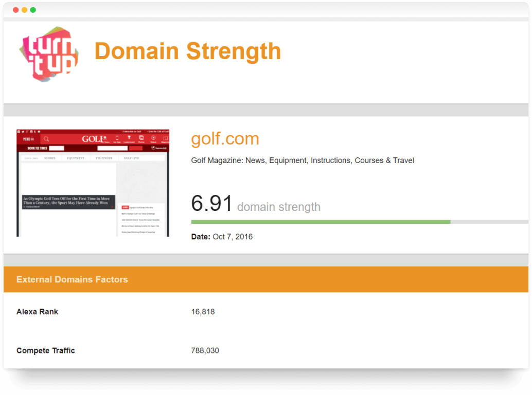Click the MENU button in golf.com thumbnail
Viewport: 532px width, 395px height.
coord(28,139)
